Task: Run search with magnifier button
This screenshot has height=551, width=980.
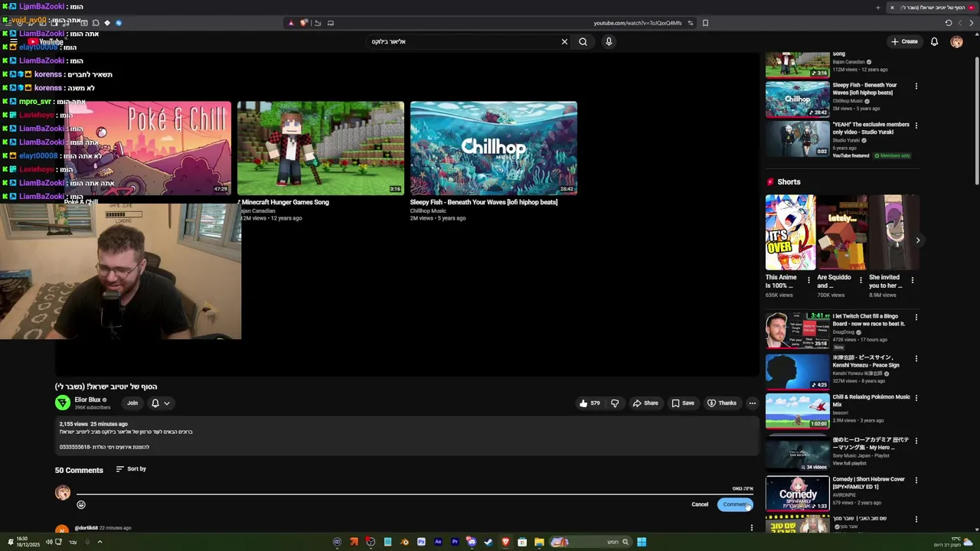Action: tap(583, 42)
